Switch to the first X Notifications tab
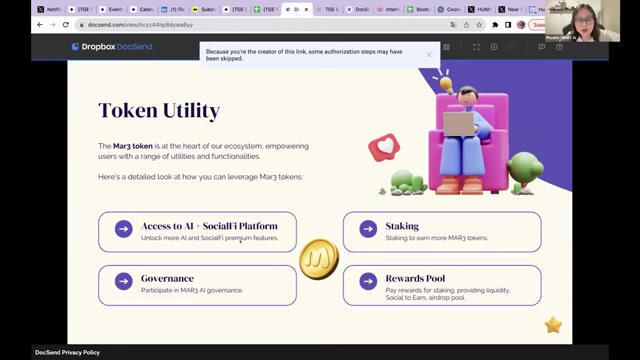The width and height of the screenshot is (640, 360). click(x=49, y=9)
